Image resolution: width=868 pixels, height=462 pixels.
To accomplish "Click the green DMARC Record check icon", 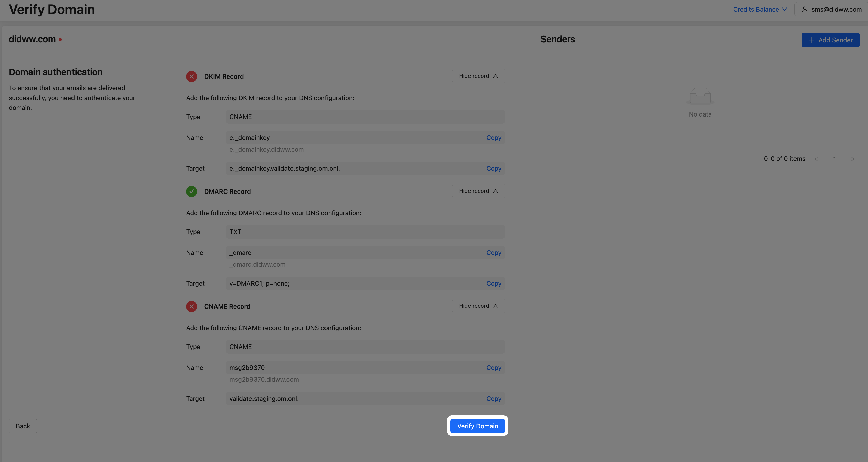I will point(191,191).
